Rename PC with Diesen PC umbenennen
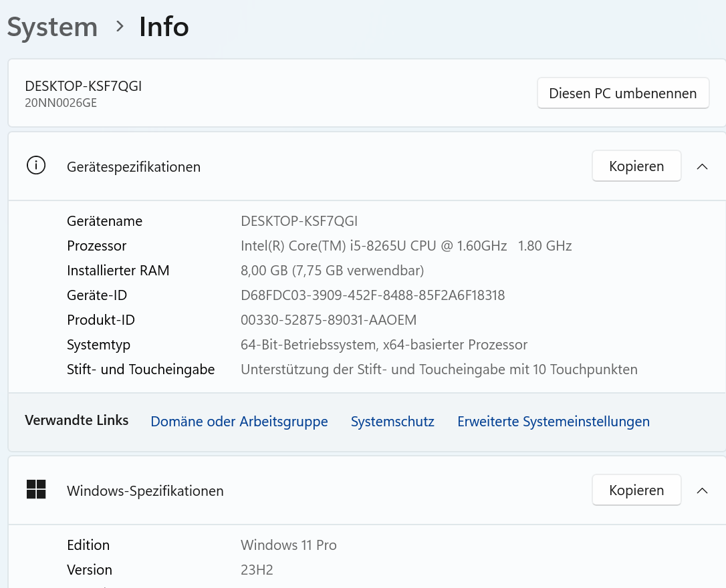Viewport: 726px width, 588px height. (623, 93)
